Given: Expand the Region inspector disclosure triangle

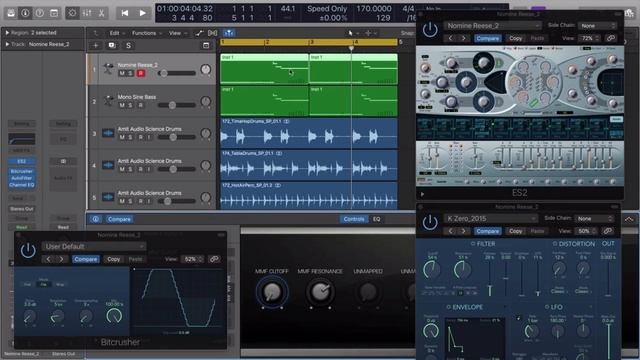Looking at the screenshot, I should pos(7,33).
